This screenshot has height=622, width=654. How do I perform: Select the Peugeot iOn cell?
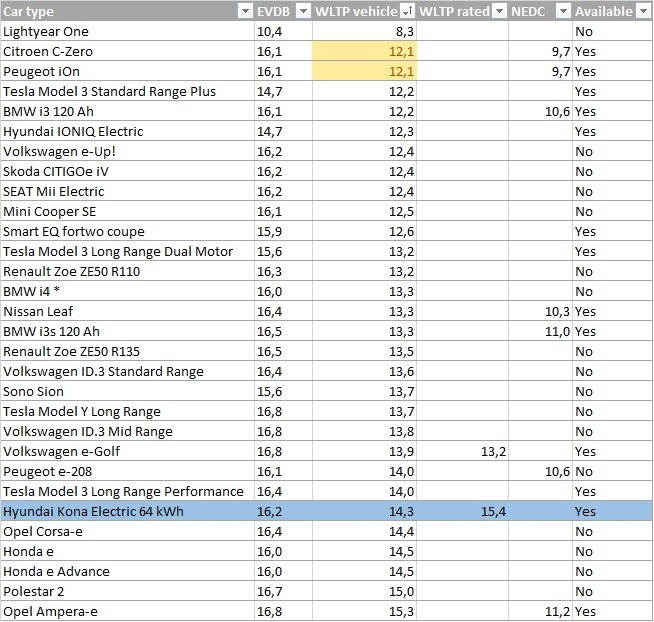coord(128,71)
